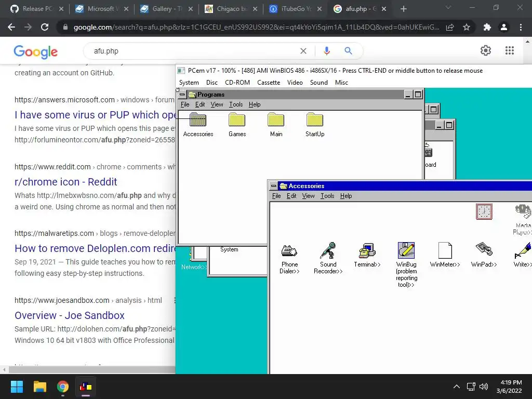Image resolution: width=532 pixels, height=399 pixels.
Task: Open Tools menu in Programs window
Action: point(236,104)
